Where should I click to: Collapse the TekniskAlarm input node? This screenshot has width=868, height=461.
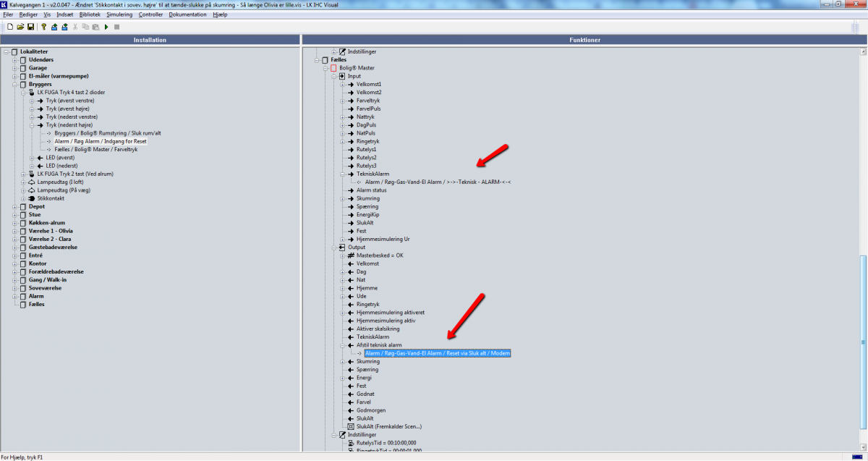tap(342, 174)
